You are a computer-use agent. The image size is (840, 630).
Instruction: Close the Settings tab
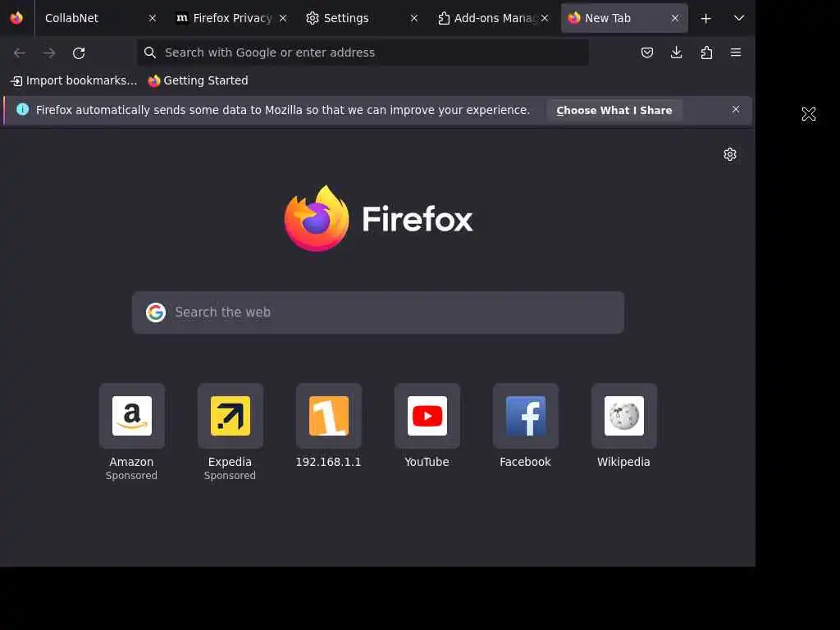click(x=414, y=18)
